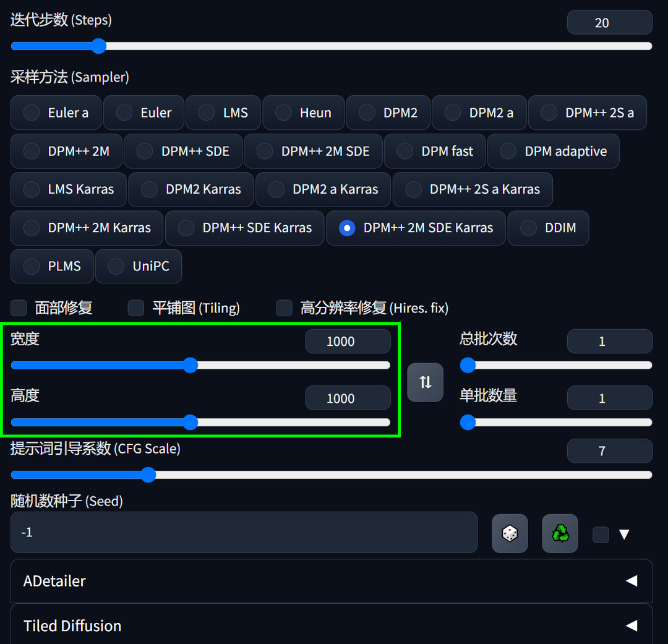Image resolution: width=668 pixels, height=644 pixels.
Task: Select the DPM++ 2M Karras sampler
Action: pos(87,228)
